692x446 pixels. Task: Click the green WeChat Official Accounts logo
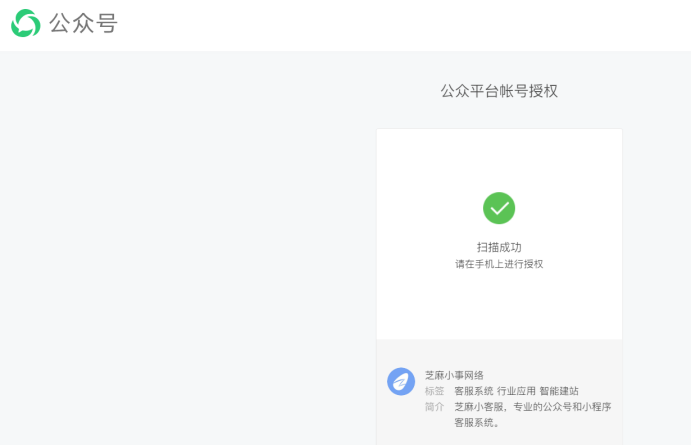pyautogui.click(x=26, y=23)
